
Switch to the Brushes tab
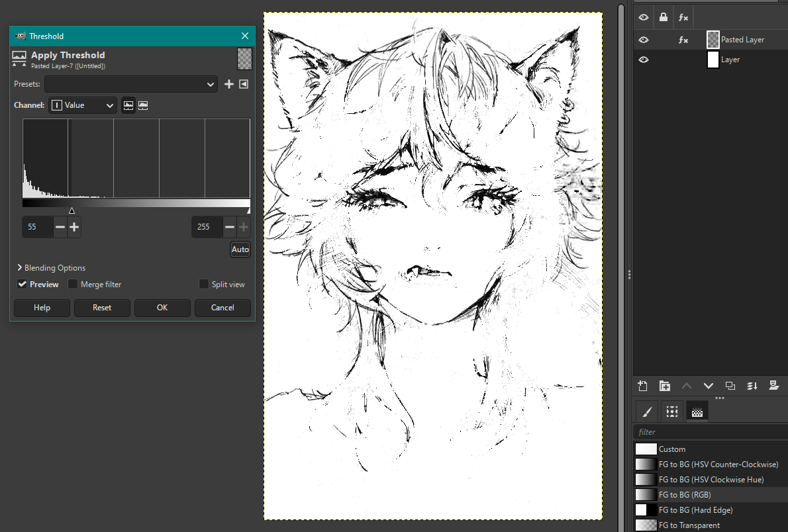click(648, 412)
